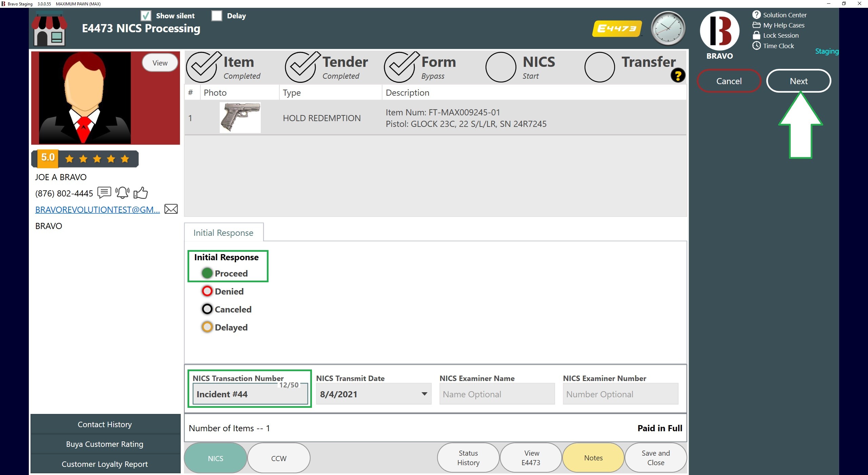Click the customer avatar photo
Image resolution: width=868 pixels, height=475 pixels.
[85, 98]
